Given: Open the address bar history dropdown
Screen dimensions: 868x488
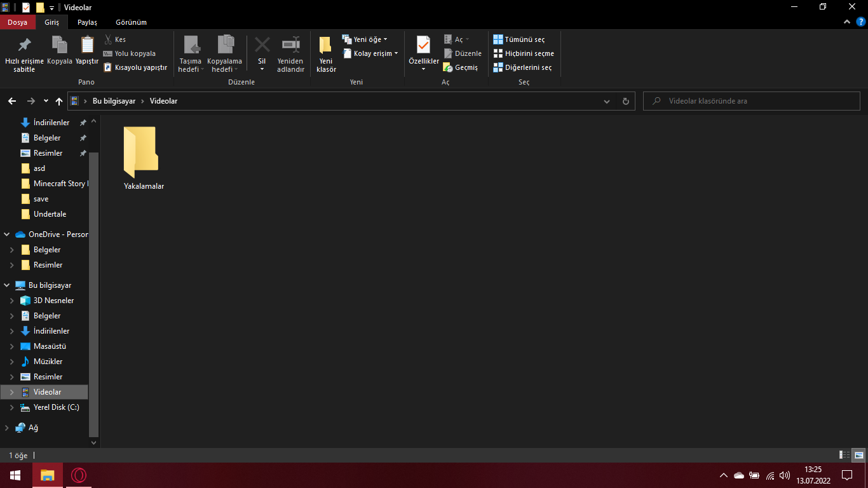Looking at the screenshot, I should 607,101.
